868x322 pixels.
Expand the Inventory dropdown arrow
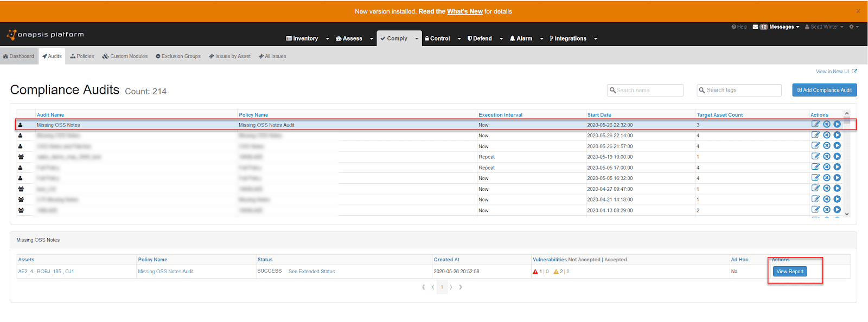click(x=327, y=39)
